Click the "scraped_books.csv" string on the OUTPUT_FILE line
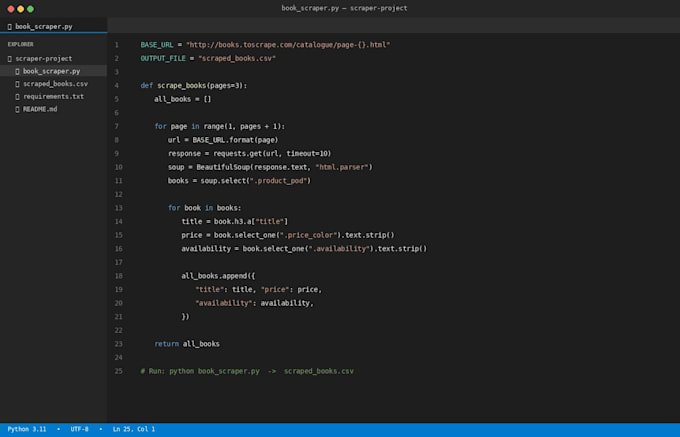 click(237, 58)
